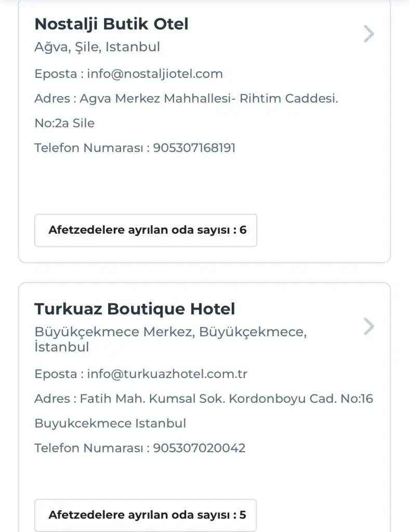409x532 pixels.
Task: Tap the info@turkuazhotel.com.tr email address
Action: tap(167, 374)
